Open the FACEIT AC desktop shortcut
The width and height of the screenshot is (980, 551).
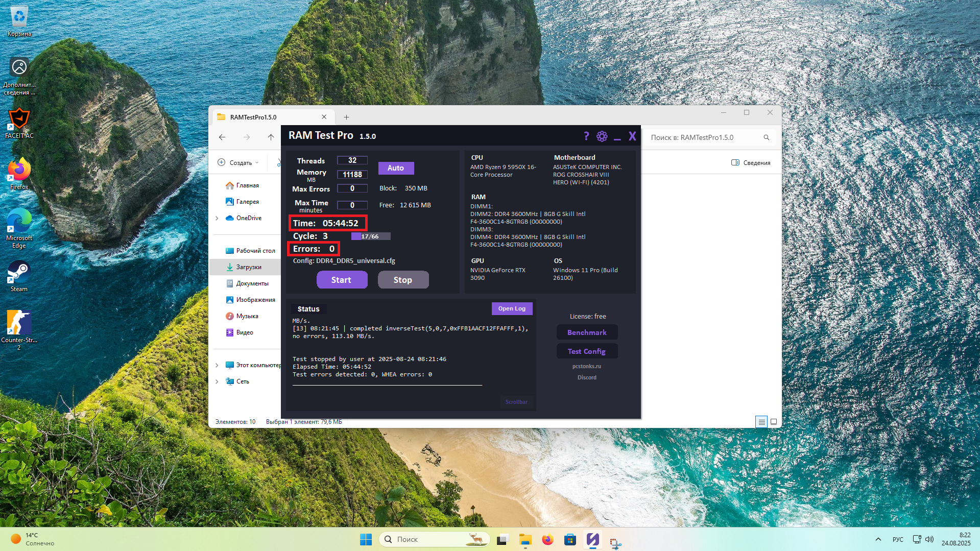[x=19, y=123]
